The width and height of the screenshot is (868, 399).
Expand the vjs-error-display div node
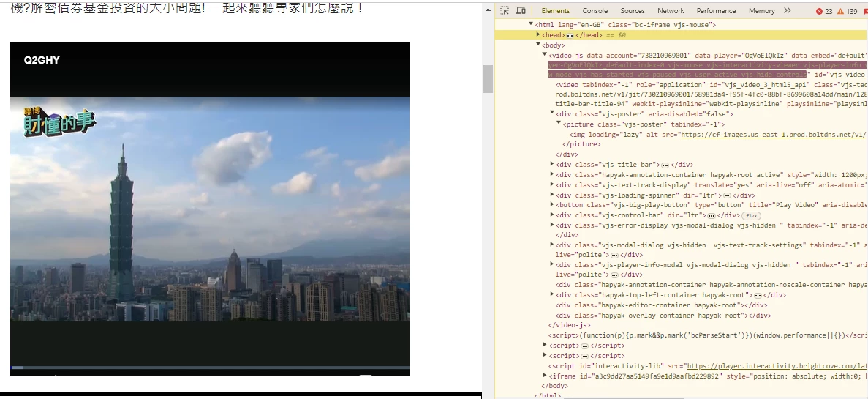click(x=552, y=225)
